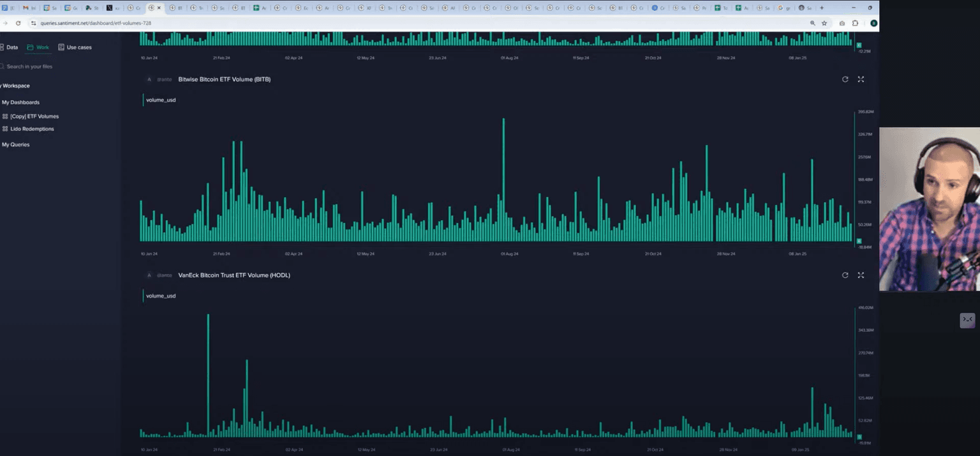Open the Chrome profile avatar
The image size is (980, 456).
pyautogui.click(x=873, y=23)
